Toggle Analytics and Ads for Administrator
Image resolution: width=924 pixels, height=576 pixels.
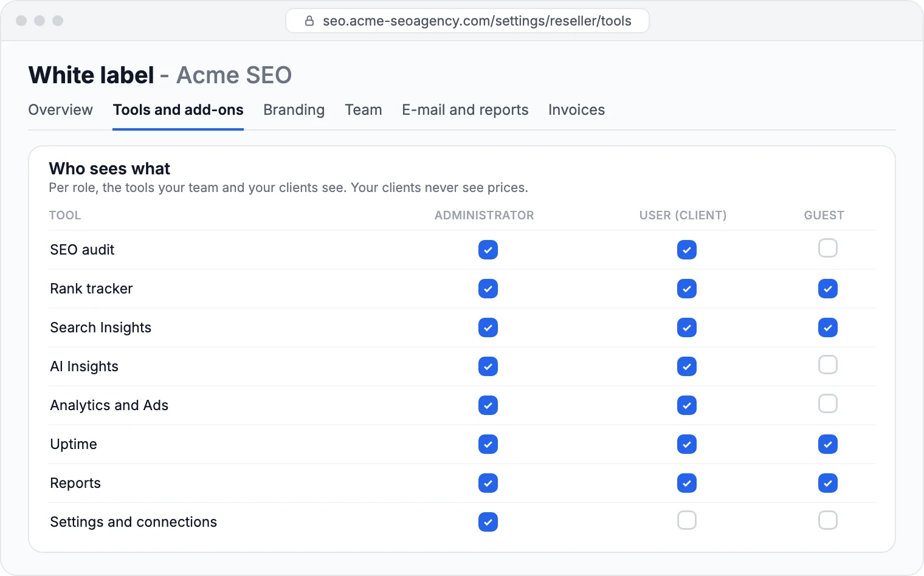pyautogui.click(x=488, y=405)
